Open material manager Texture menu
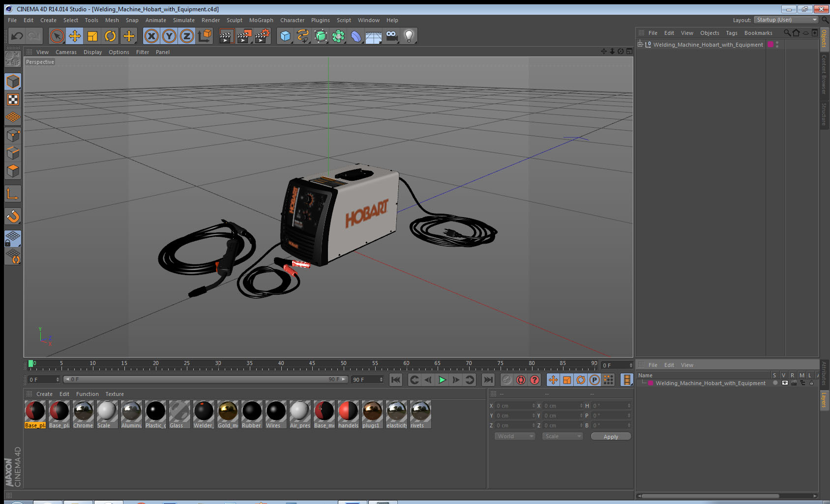Image resolution: width=830 pixels, height=504 pixels. tap(115, 394)
